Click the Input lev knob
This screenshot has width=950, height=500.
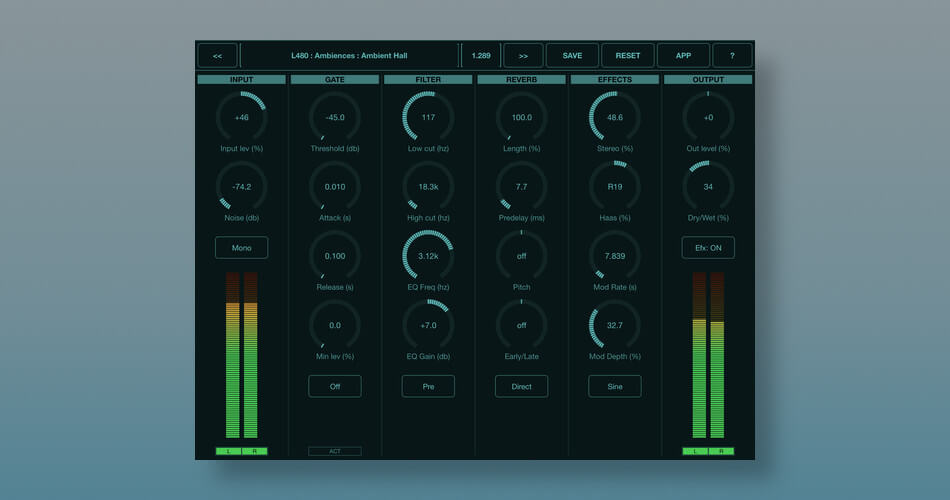tap(241, 118)
